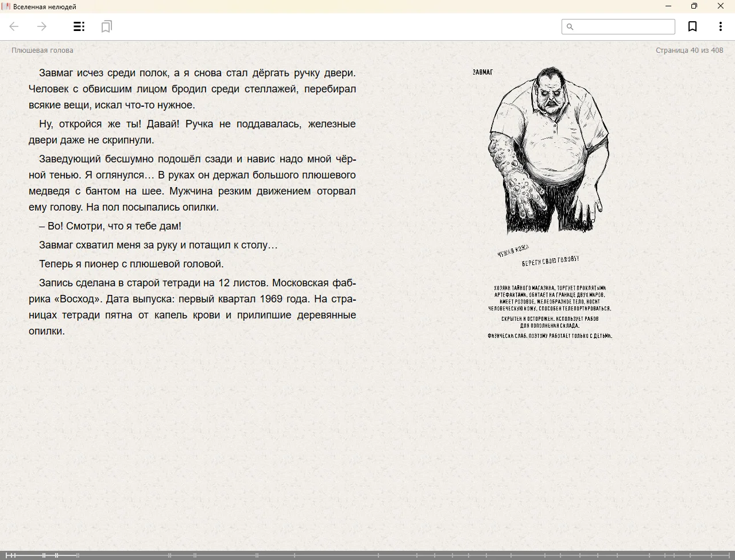Click the forward navigation arrow
735x560 pixels.
[42, 26]
